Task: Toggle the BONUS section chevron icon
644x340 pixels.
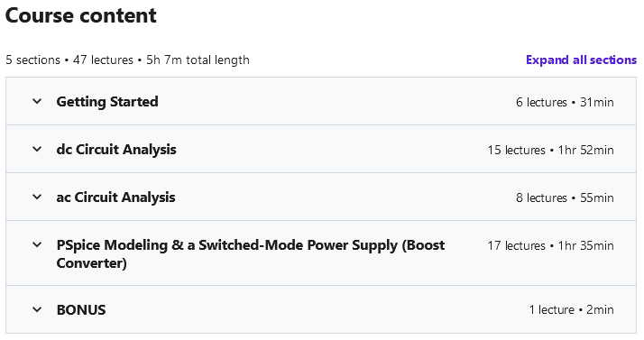Action: (x=37, y=309)
